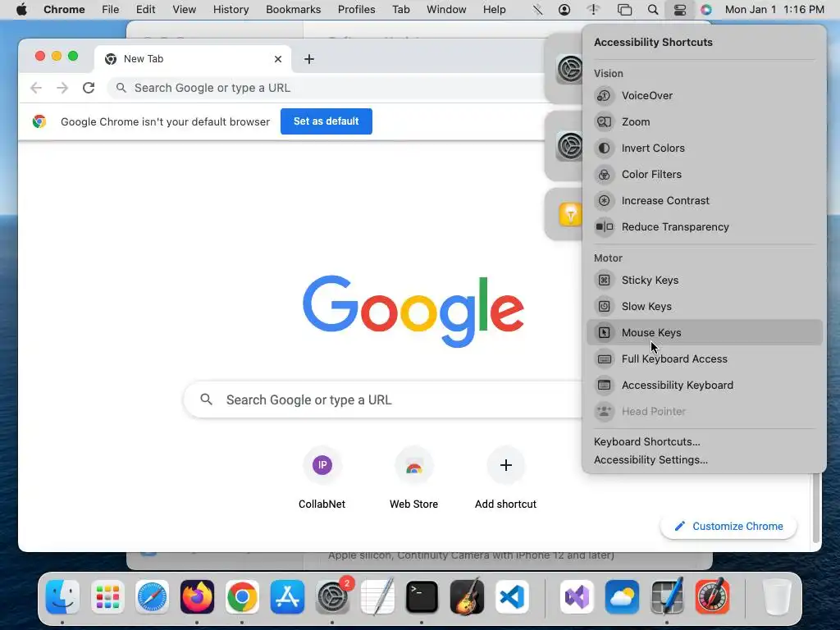The height and width of the screenshot is (630, 840).
Task: Go back in Chrome
Action: tap(36, 88)
